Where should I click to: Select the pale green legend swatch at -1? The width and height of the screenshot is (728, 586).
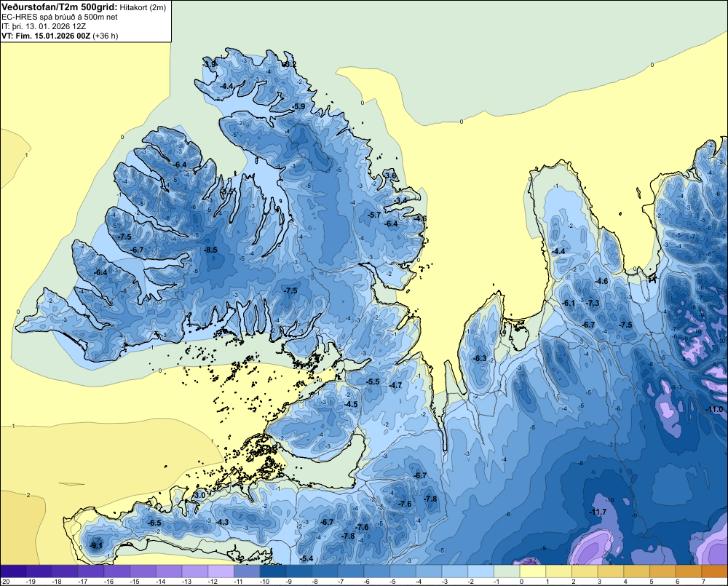point(507,571)
